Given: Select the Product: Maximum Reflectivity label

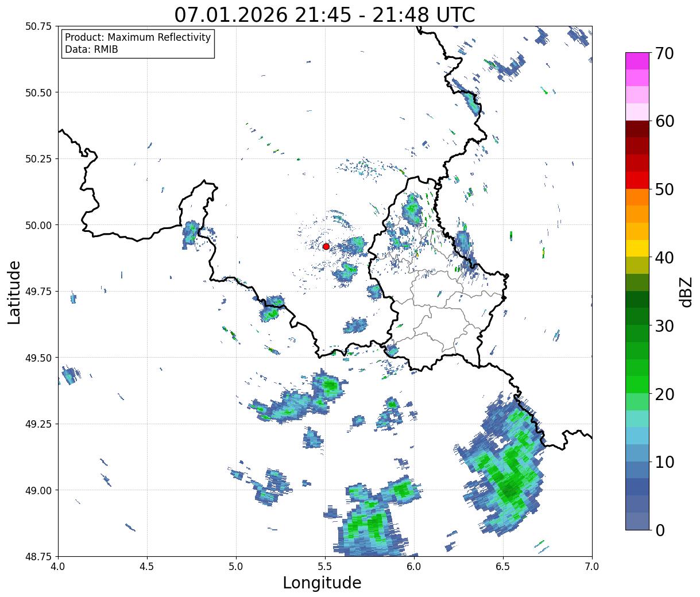Looking at the screenshot, I should click(138, 37).
